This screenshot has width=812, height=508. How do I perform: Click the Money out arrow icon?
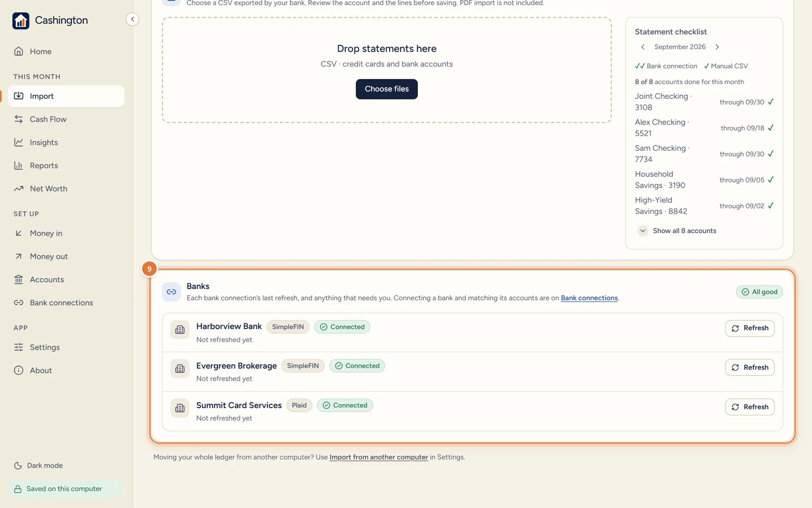[19, 256]
